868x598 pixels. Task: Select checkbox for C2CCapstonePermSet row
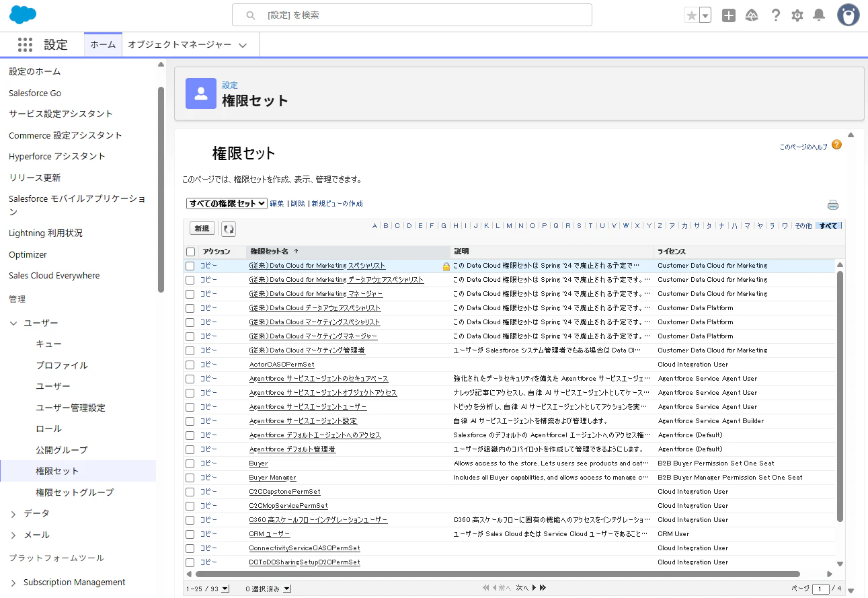click(x=190, y=492)
